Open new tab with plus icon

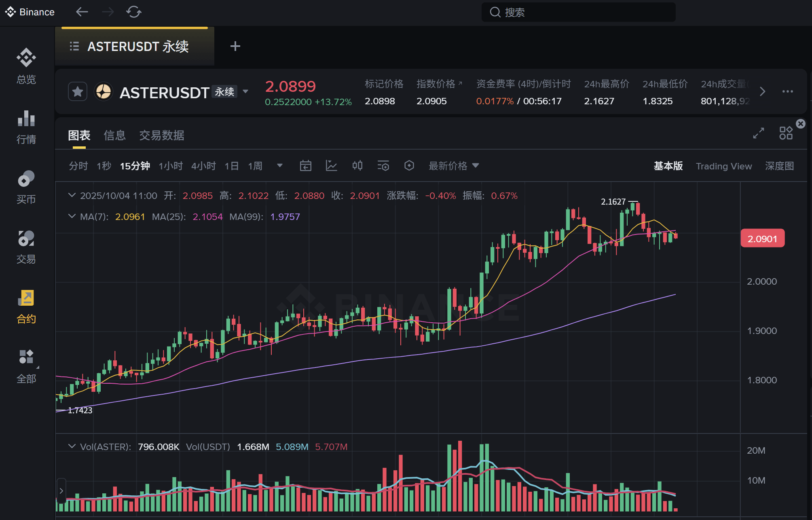point(235,46)
